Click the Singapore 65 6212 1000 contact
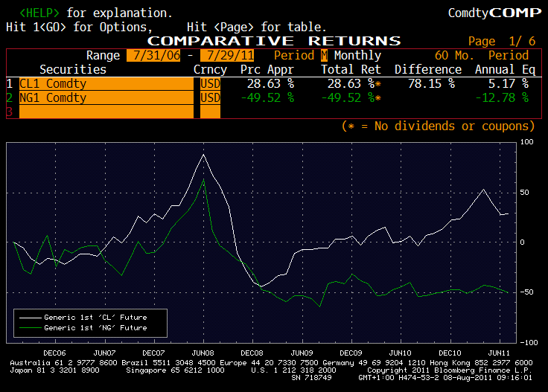 (175, 370)
